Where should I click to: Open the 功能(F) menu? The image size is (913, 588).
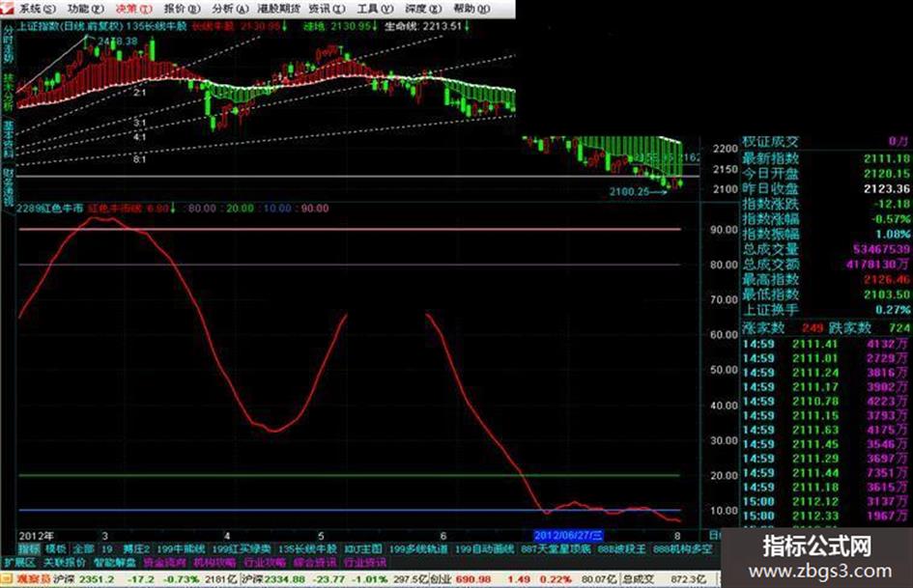point(86,9)
